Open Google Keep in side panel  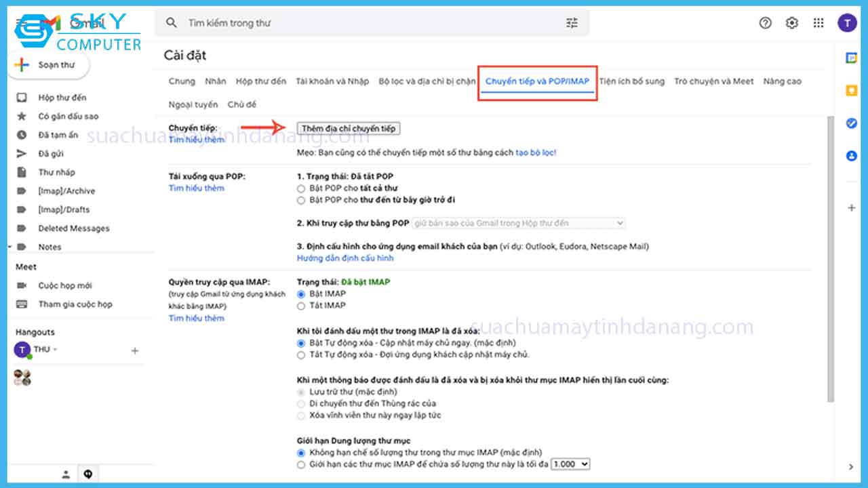click(x=852, y=91)
